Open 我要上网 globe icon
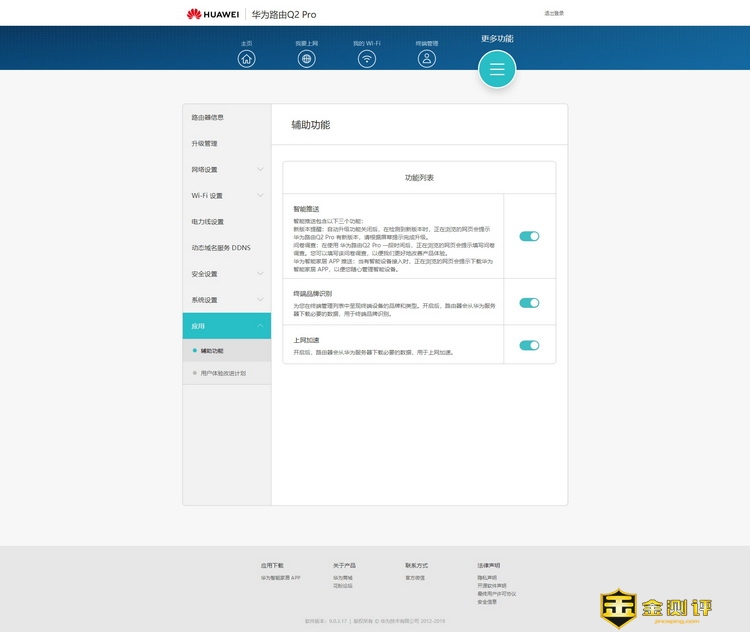Screen dimensions: 750x632 [307, 58]
